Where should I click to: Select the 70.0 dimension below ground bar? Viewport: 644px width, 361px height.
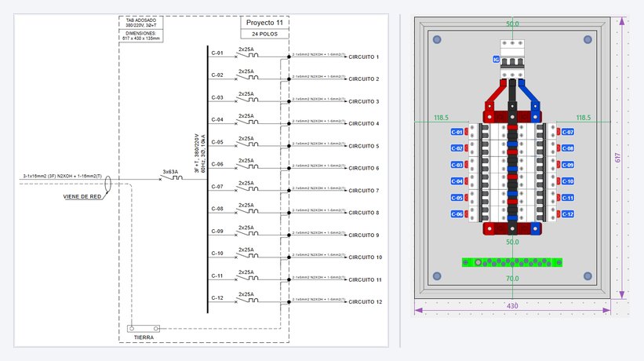tap(512, 279)
